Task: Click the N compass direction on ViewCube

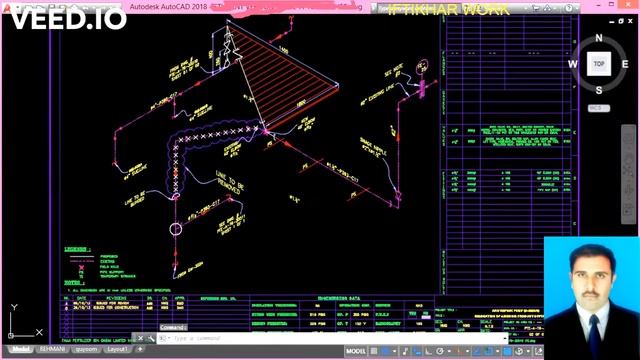Action: (x=599, y=38)
